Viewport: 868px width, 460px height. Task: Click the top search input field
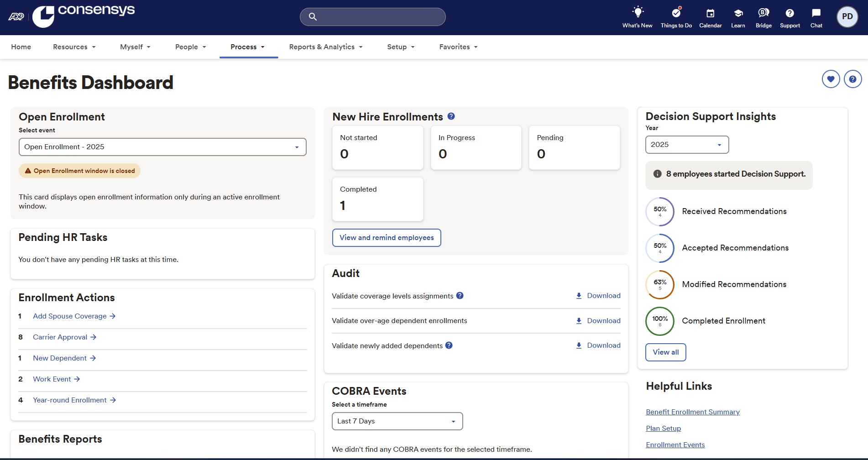coord(373,17)
